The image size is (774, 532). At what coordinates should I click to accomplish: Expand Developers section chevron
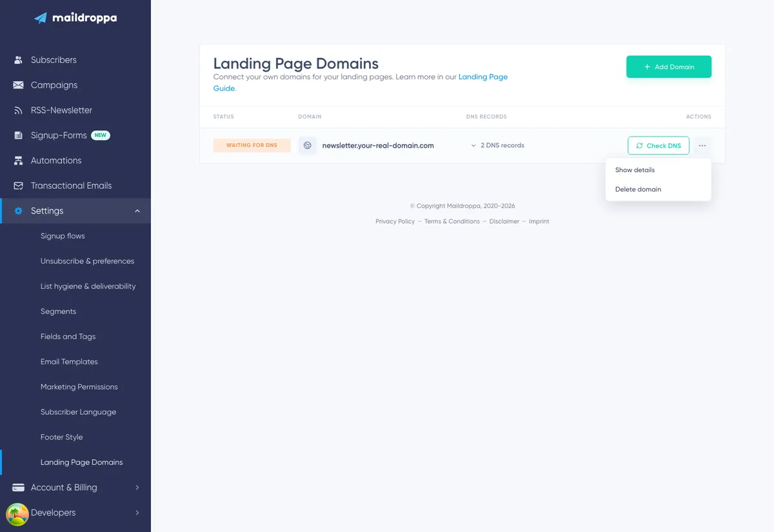click(137, 513)
